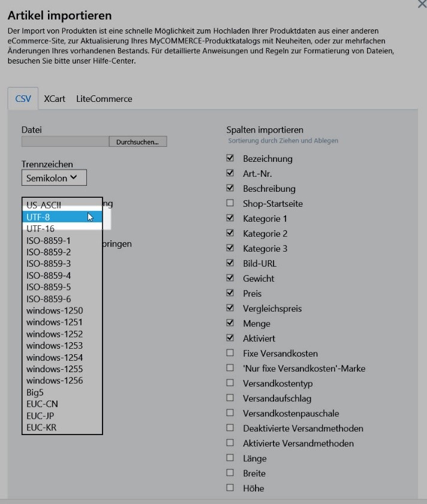Uncheck the Bild-URL checkbox

[x=230, y=263]
